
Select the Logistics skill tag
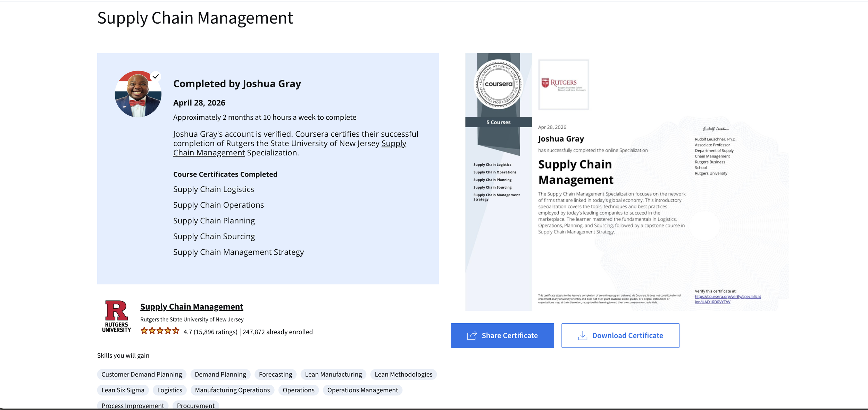170,390
